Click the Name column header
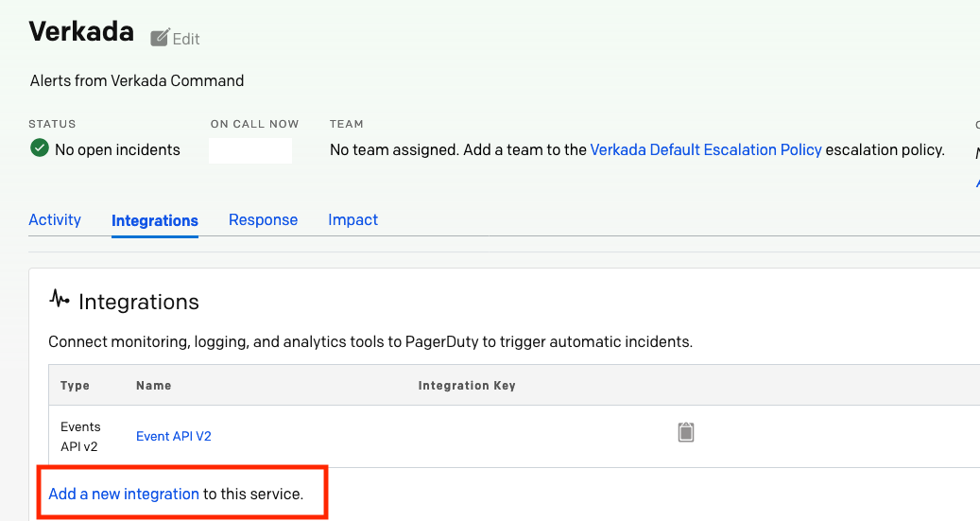The height and width of the screenshot is (521, 980). click(x=154, y=385)
